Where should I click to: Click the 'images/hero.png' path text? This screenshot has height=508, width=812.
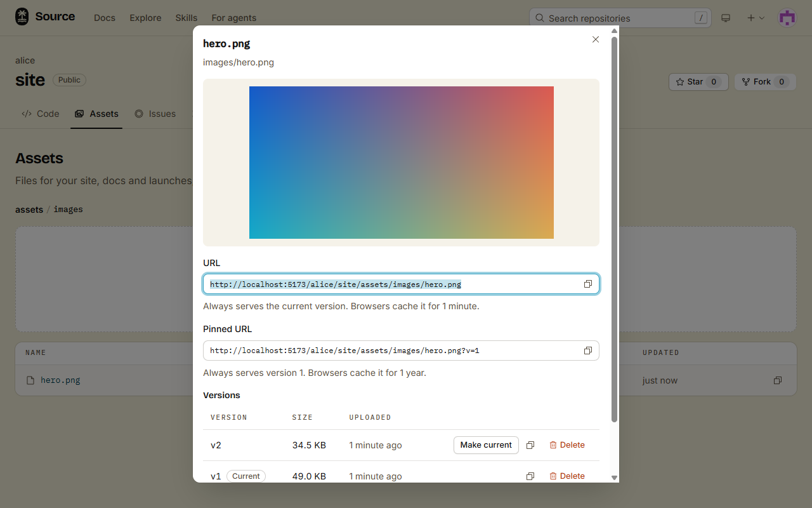coord(239,62)
